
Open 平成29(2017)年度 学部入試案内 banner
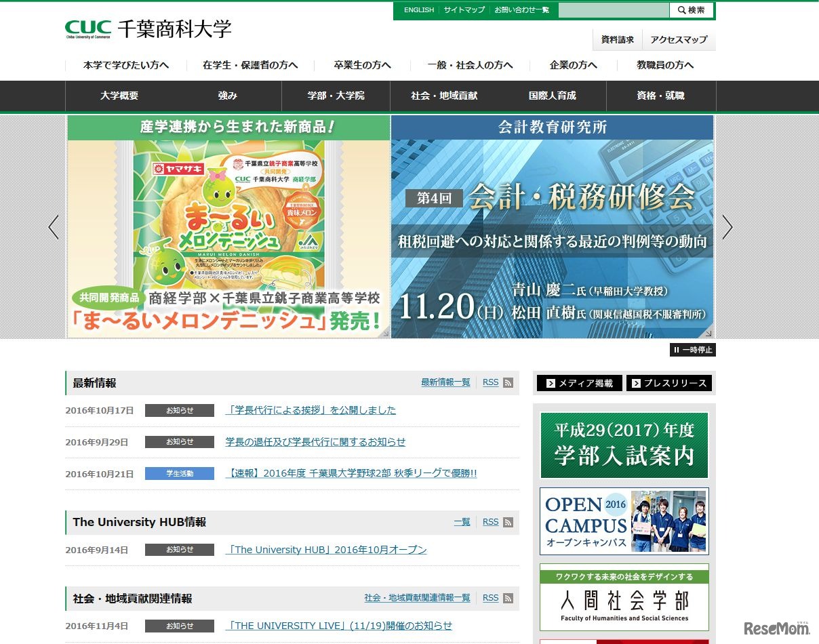tap(624, 445)
